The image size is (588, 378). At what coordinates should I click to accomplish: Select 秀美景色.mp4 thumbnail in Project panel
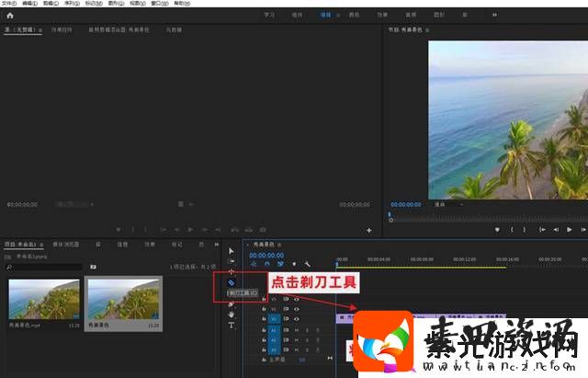tap(44, 299)
